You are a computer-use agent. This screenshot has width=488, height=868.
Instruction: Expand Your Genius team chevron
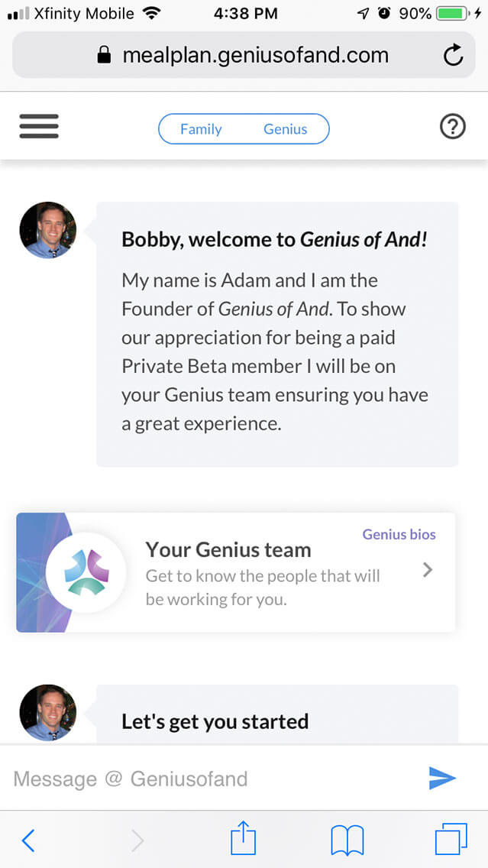tap(428, 569)
